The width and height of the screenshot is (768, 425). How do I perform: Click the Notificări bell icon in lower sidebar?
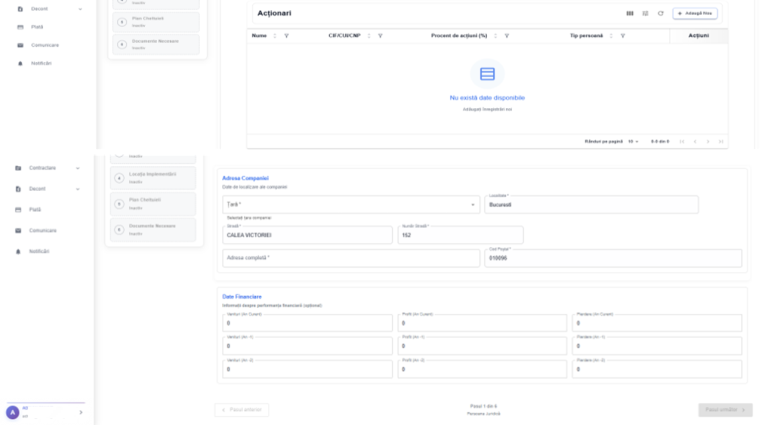pos(18,251)
